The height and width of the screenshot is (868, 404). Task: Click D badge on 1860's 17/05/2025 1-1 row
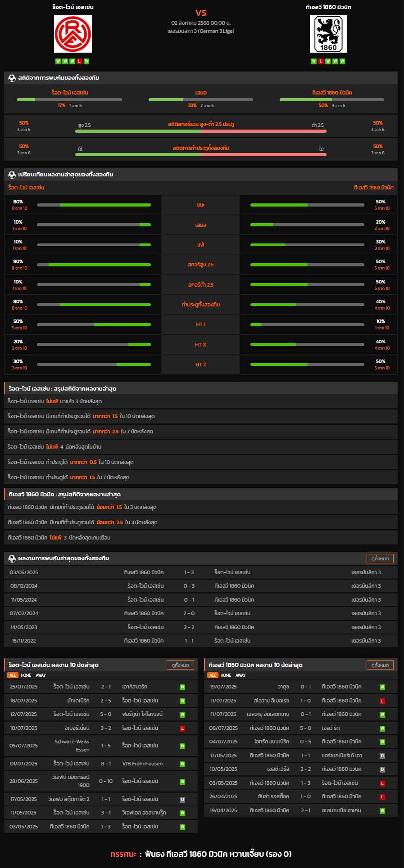pyautogui.click(x=382, y=756)
